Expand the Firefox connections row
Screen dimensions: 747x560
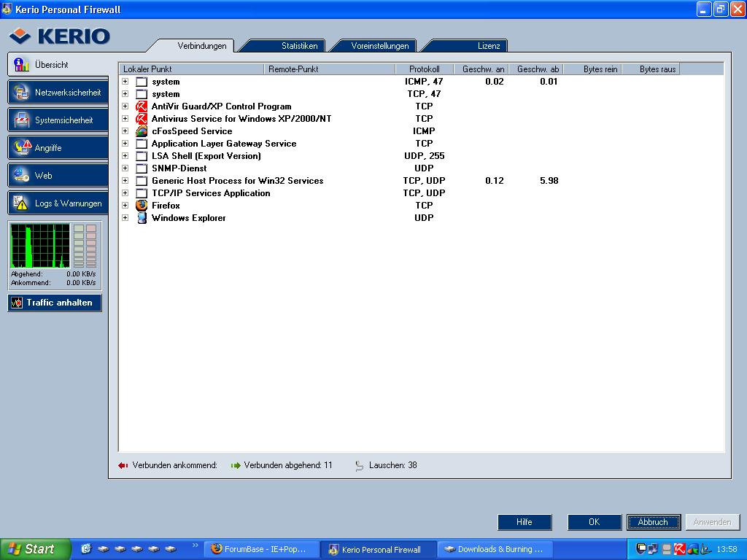[125, 205]
